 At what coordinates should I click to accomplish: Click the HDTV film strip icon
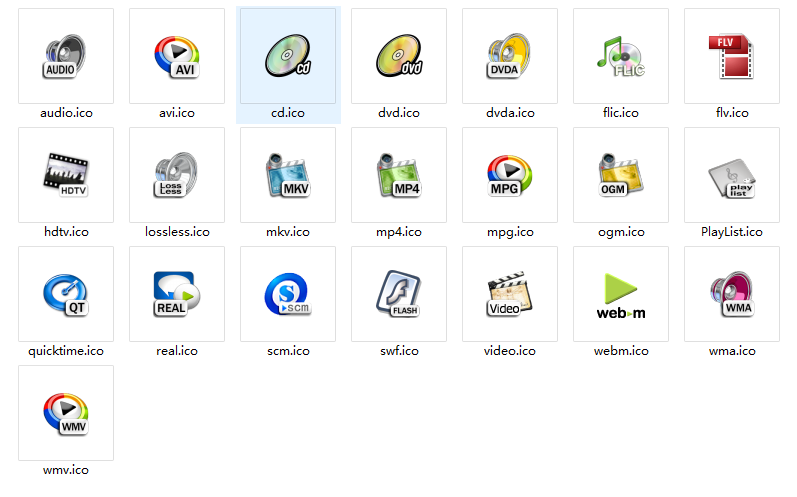[x=66, y=175]
